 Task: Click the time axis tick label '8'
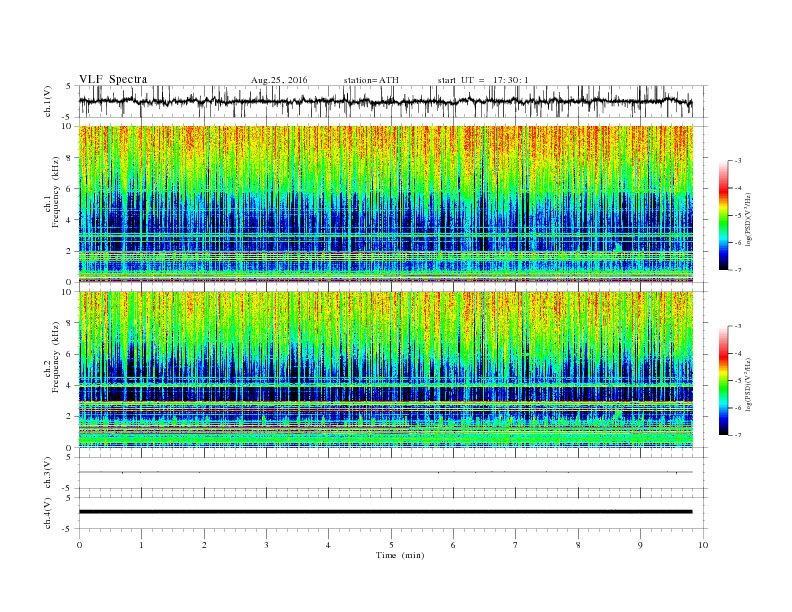(578, 545)
